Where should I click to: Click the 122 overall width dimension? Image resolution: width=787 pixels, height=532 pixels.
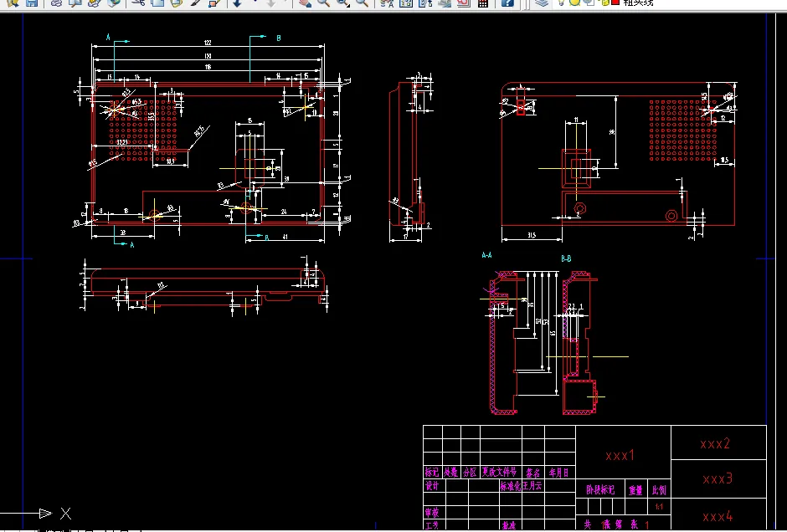pos(208,43)
